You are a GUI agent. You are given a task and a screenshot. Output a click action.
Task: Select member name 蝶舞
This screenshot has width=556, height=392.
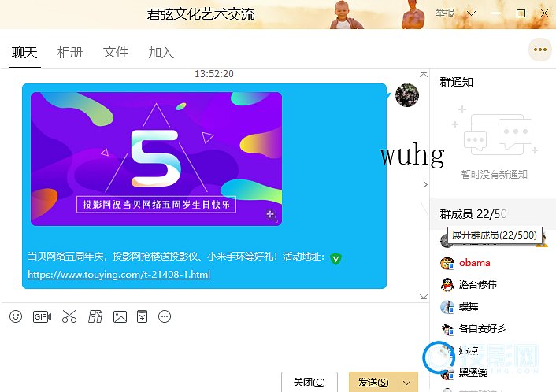tap(469, 306)
